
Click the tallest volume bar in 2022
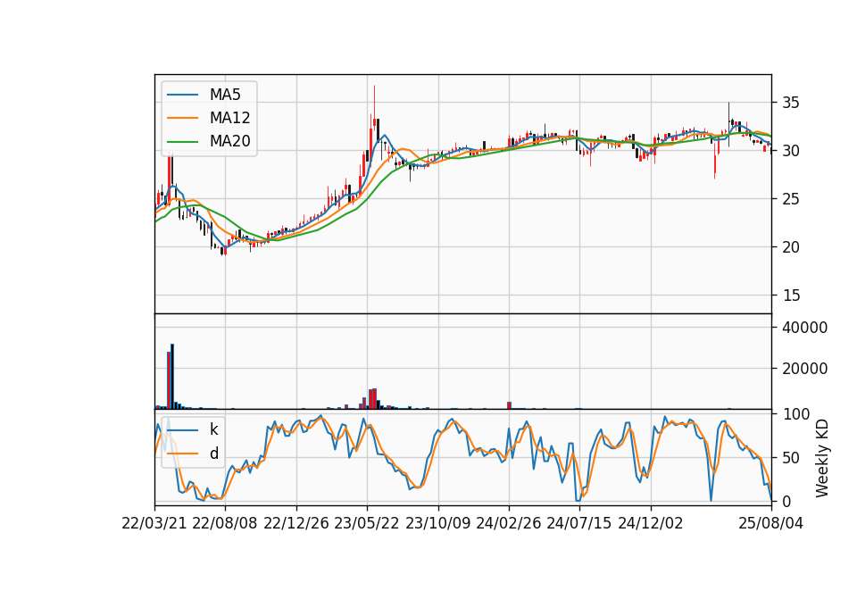click(x=172, y=377)
